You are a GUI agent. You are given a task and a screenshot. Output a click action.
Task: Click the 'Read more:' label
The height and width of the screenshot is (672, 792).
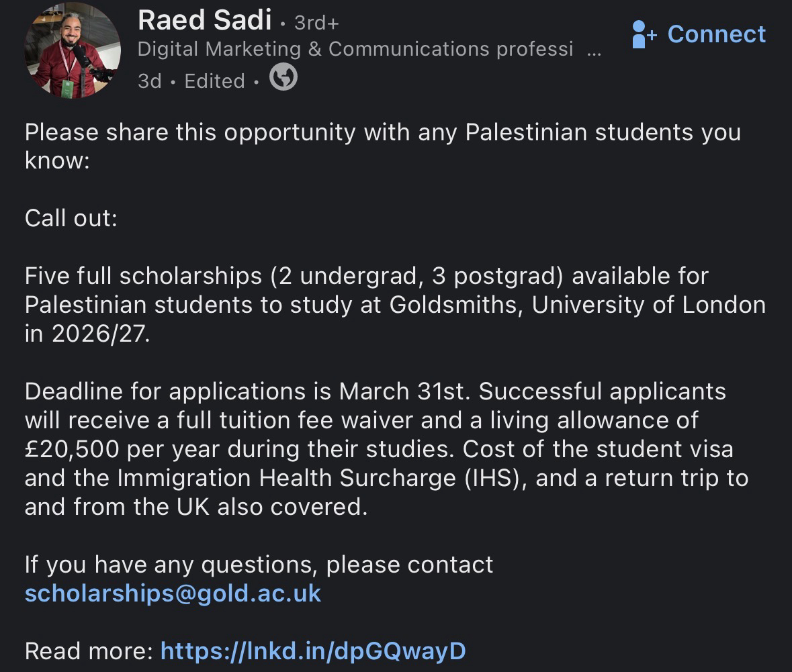click(x=89, y=651)
